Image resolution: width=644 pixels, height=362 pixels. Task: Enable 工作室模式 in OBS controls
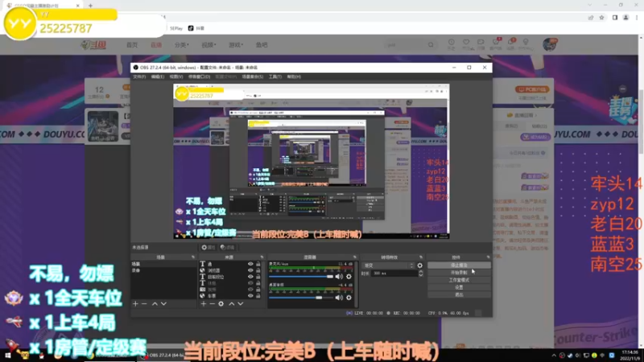(x=459, y=280)
